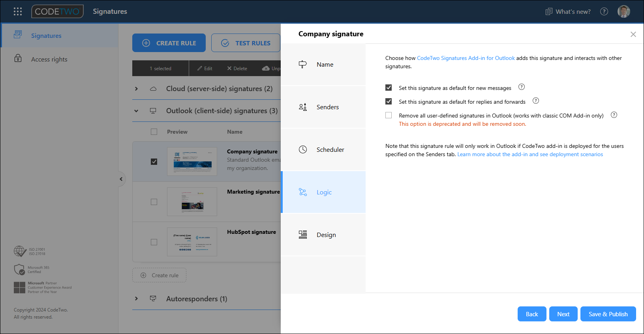Check the HubSpot signature row checkbox
Viewport: 644px width, 334px height.
point(154,242)
